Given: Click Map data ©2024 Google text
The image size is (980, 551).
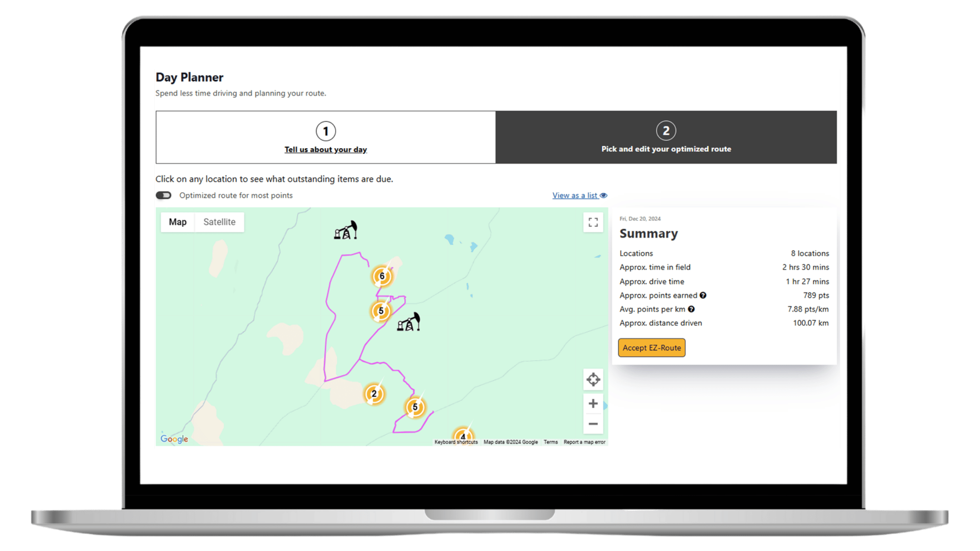Looking at the screenshot, I should pyautogui.click(x=510, y=442).
